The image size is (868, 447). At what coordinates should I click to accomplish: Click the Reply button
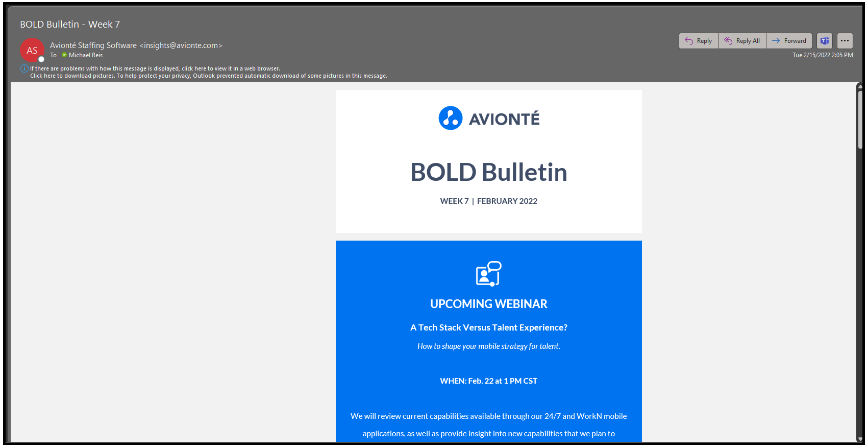coord(698,41)
